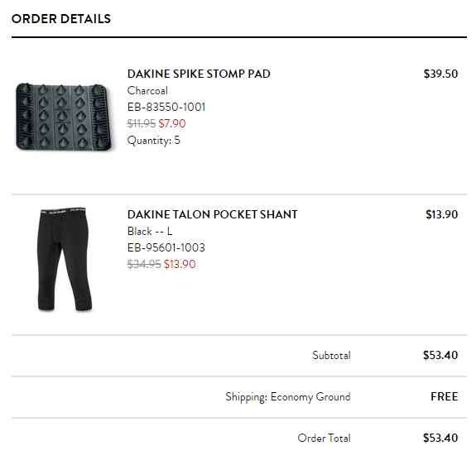Select the ORDER DETAILS heading
The image size is (476, 465).
point(61,19)
